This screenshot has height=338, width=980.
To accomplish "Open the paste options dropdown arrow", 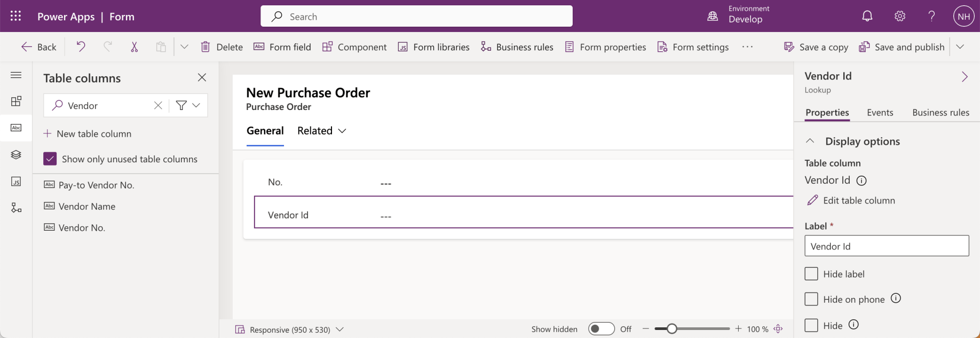I will (x=184, y=46).
